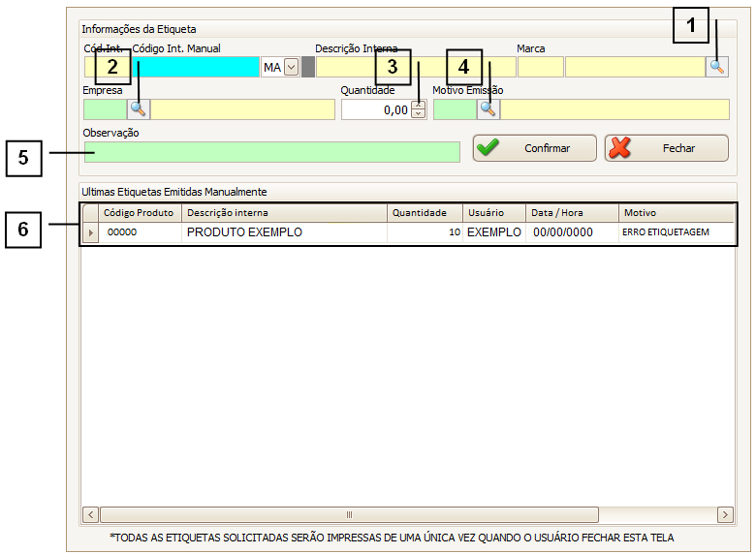Click the Fechar button

click(666, 148)
